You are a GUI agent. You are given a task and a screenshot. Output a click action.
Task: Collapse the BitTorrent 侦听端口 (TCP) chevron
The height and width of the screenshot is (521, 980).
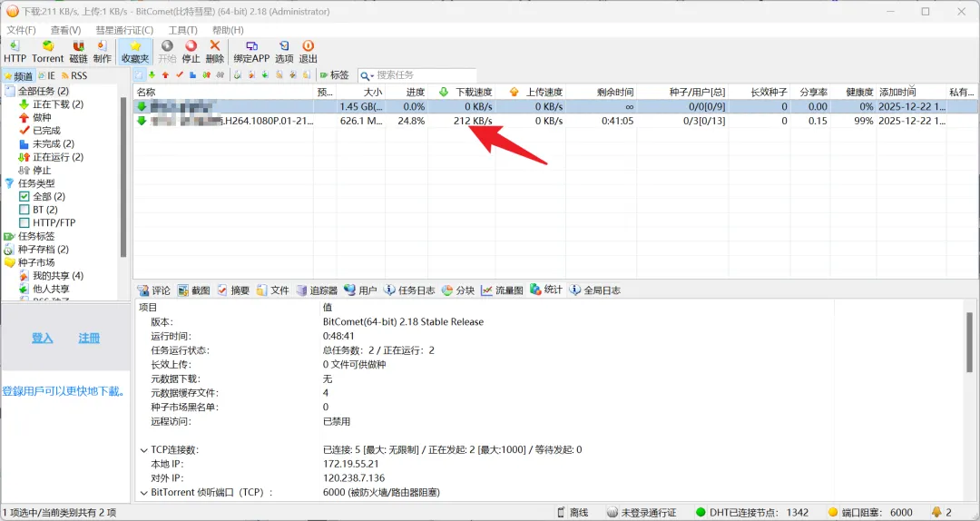click(143, 493)
